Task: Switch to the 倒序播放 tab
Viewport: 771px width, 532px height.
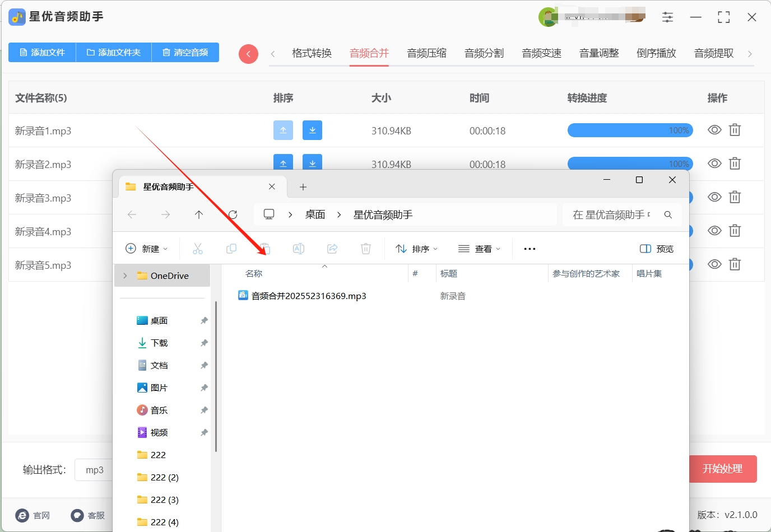Action: [657, 53]
